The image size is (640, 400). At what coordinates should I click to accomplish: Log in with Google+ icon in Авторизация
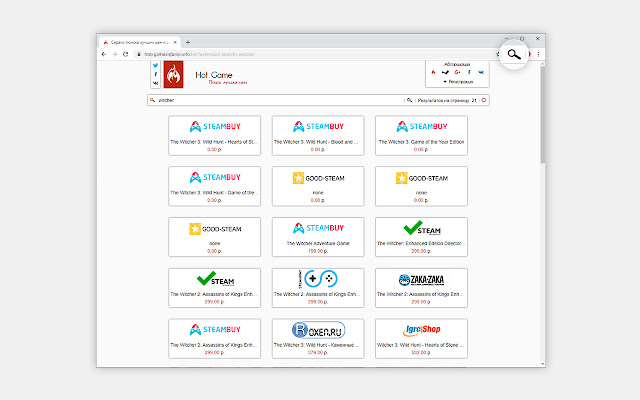(x=457, y=72)
